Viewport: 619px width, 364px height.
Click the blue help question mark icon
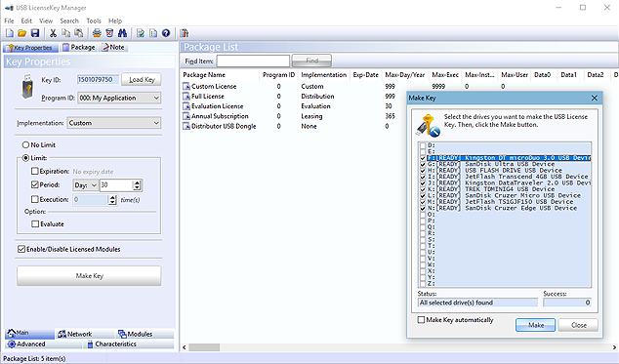(166, 33)
